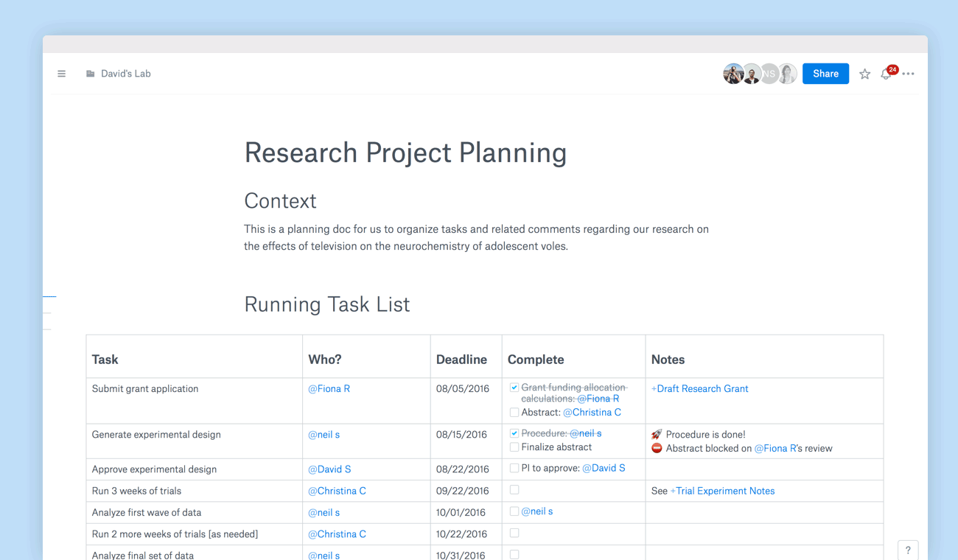The image size is (958, 560).
Task: Open the Draft Research Grant link
Action: (x=700, y=388)
